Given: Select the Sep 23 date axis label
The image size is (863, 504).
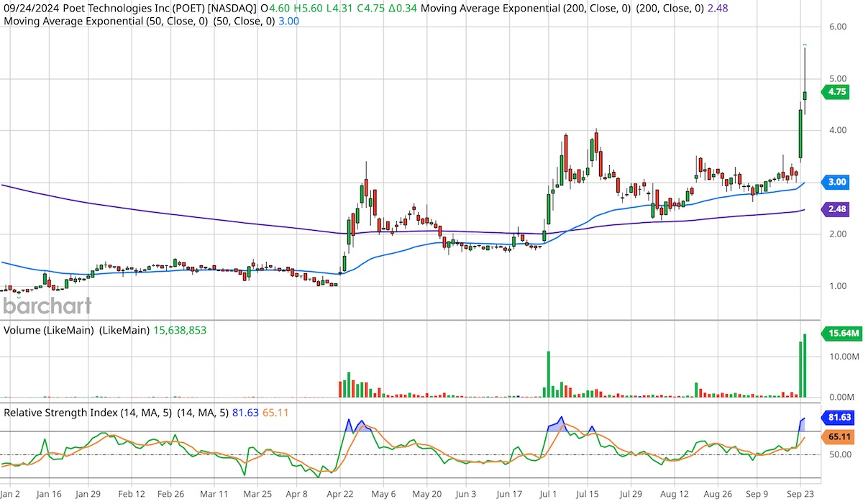Looking at the screenshot, I should [802, 494].
